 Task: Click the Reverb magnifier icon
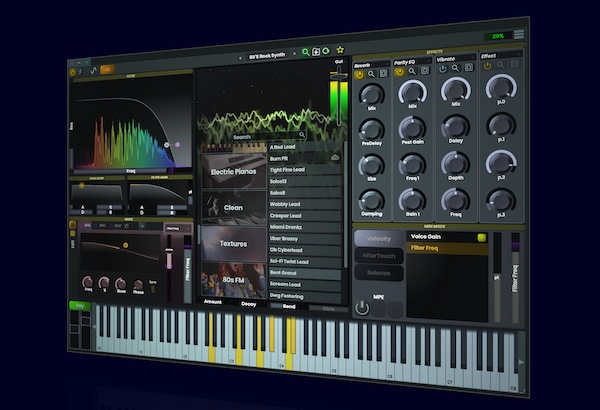[x=371, y=74]
